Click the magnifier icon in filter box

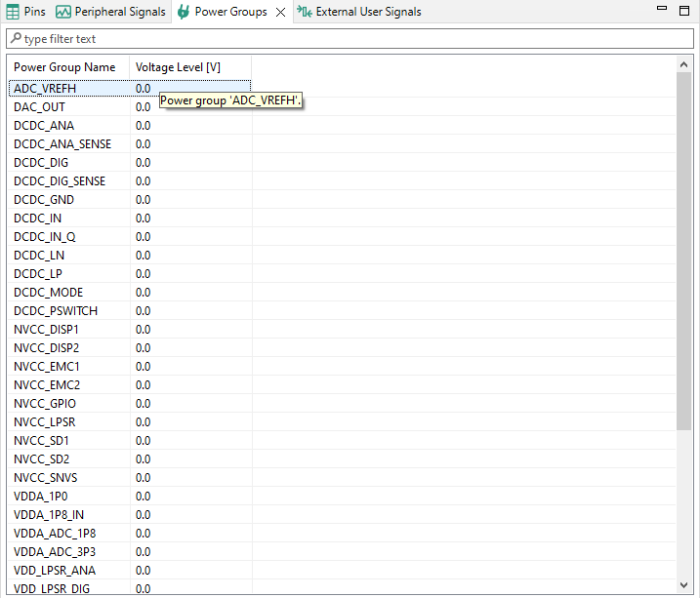15,39
